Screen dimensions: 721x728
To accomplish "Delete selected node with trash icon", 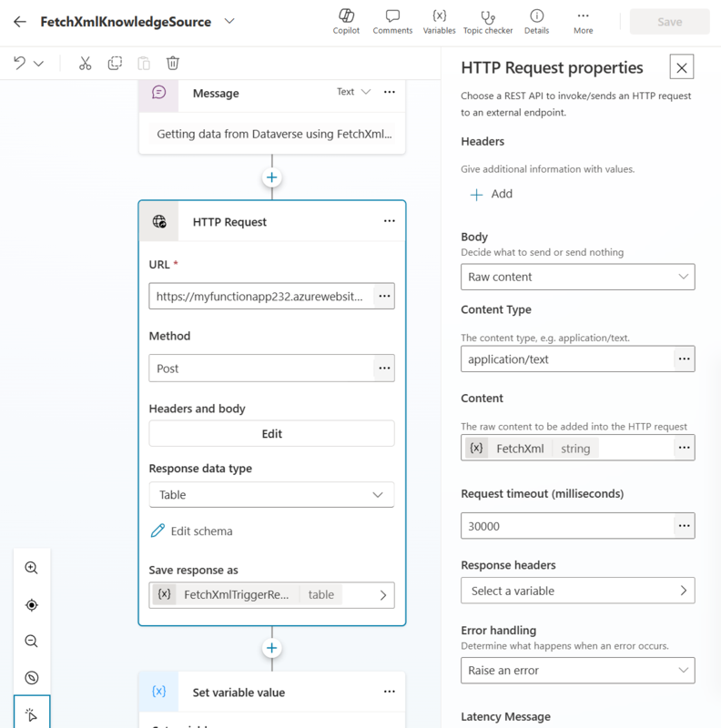I will [x=173, y=64].
